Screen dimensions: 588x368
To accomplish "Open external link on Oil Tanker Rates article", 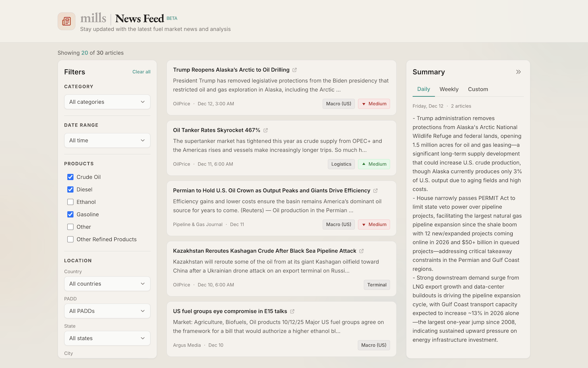I will (x=266, y=130).
